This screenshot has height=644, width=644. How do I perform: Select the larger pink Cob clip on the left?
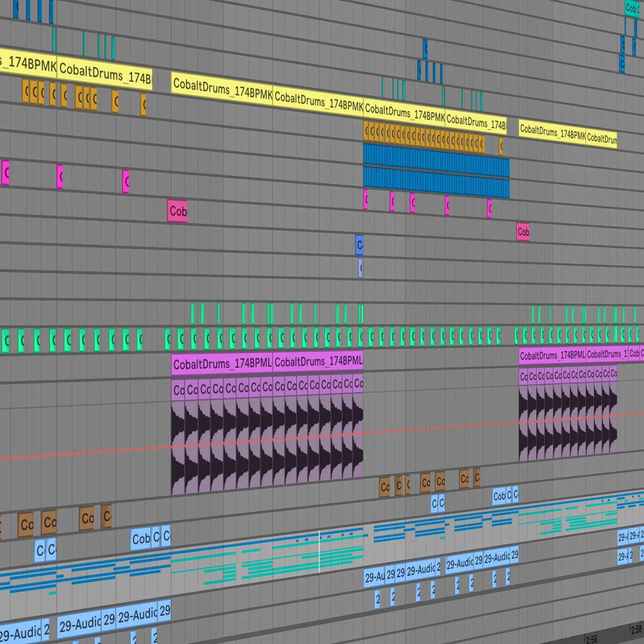[x=177, y=211]
